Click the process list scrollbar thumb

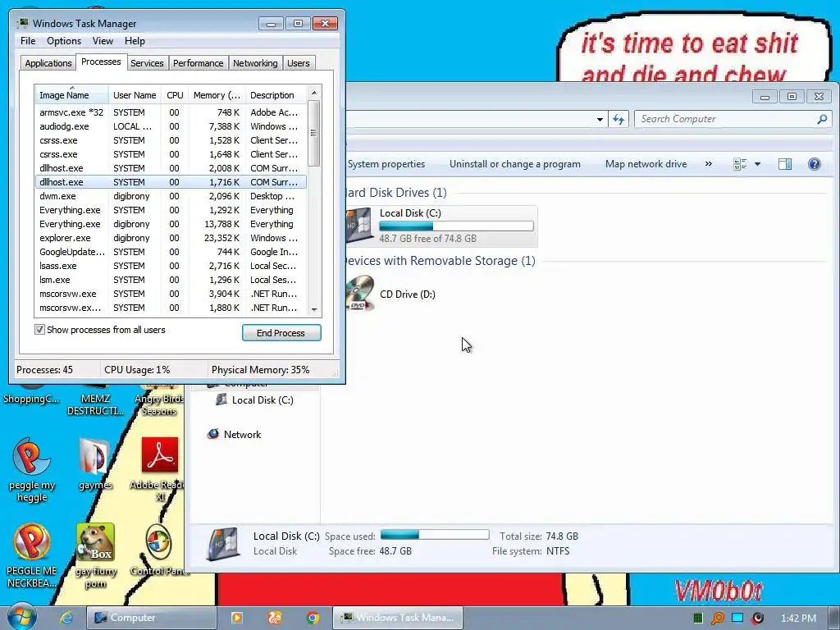tap(314, 133)
